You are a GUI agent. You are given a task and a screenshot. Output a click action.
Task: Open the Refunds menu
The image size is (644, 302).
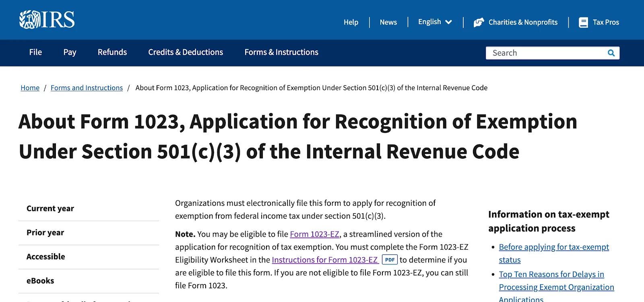(112, 52)
